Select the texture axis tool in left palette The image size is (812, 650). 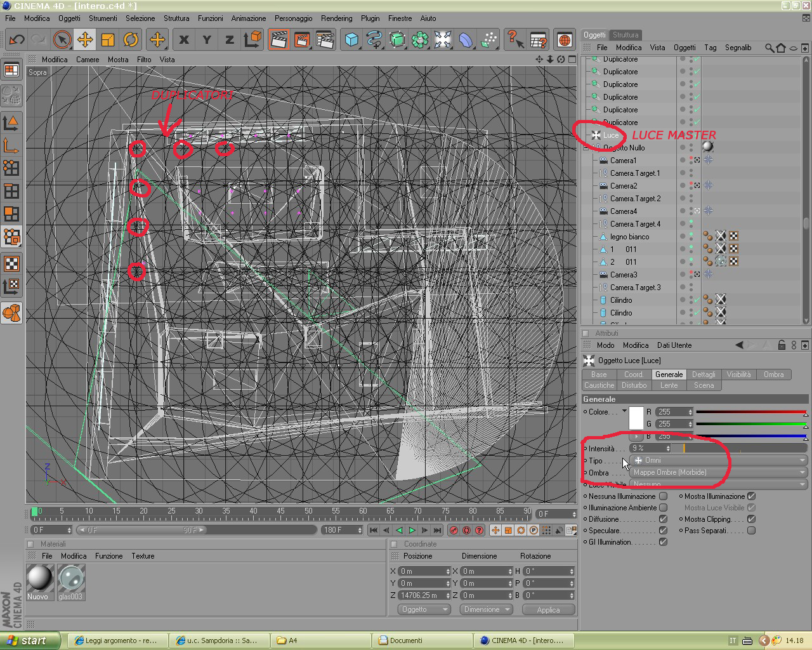(x=11, y=286)
